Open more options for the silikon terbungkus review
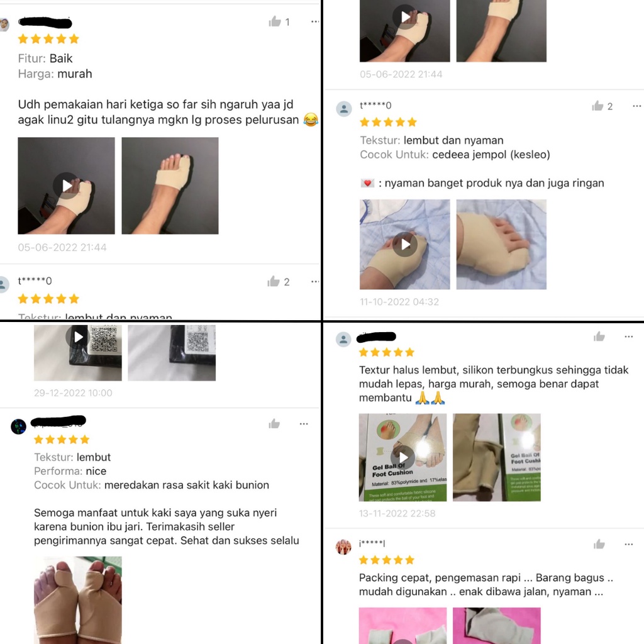 629,337
